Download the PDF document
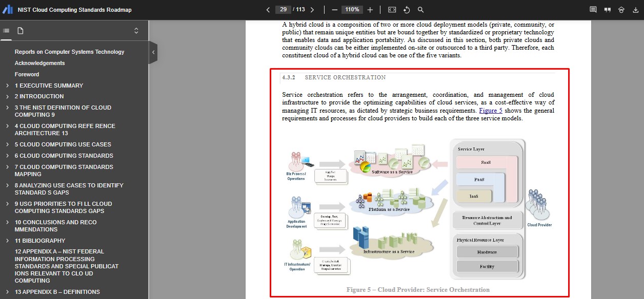The width and height of the screenshot is (644, 299). tap(635, 10)
